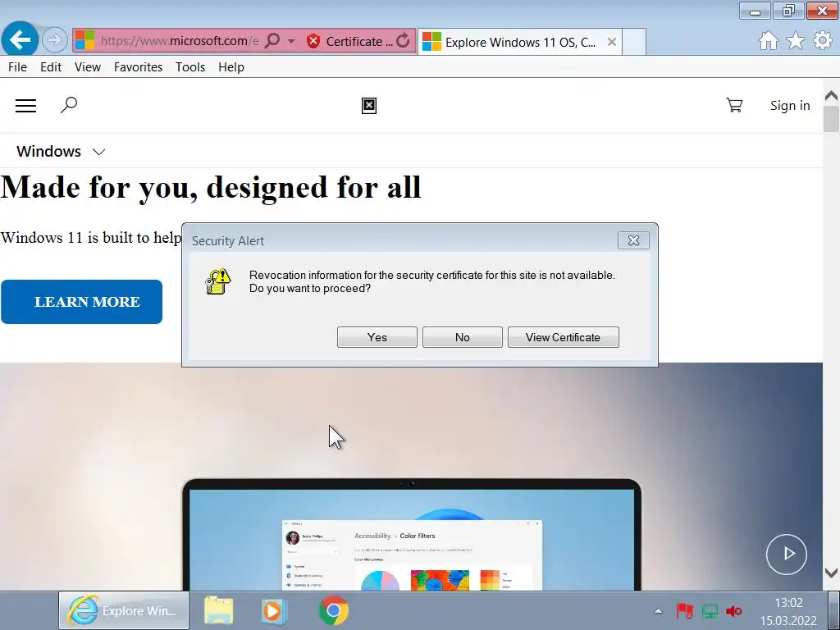This screenshot has width=840, height=630.
Task: Open the Certificate error shield badge
Action: pyautogui.click(x=313, y=41)
